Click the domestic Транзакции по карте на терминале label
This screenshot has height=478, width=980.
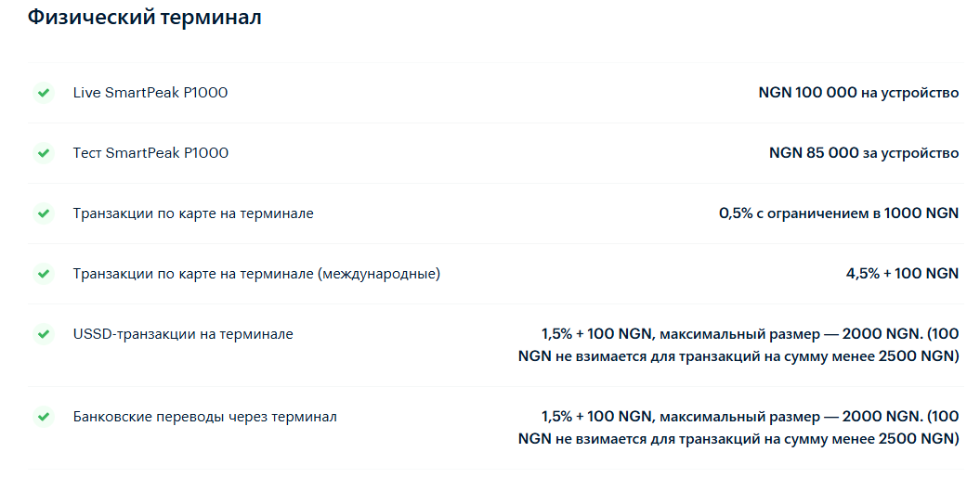(193, 213)
